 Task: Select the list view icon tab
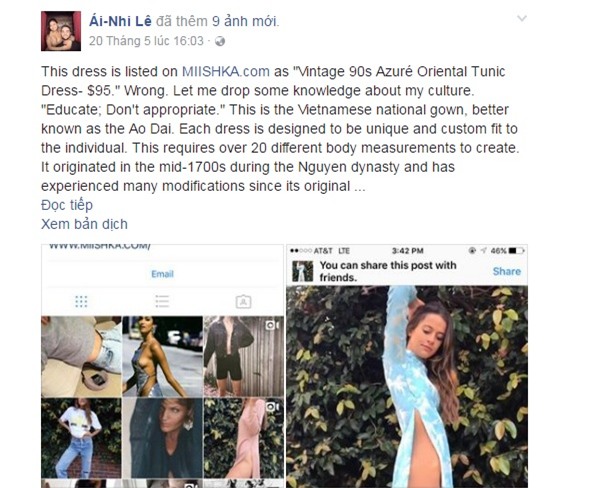click(162, 301)
